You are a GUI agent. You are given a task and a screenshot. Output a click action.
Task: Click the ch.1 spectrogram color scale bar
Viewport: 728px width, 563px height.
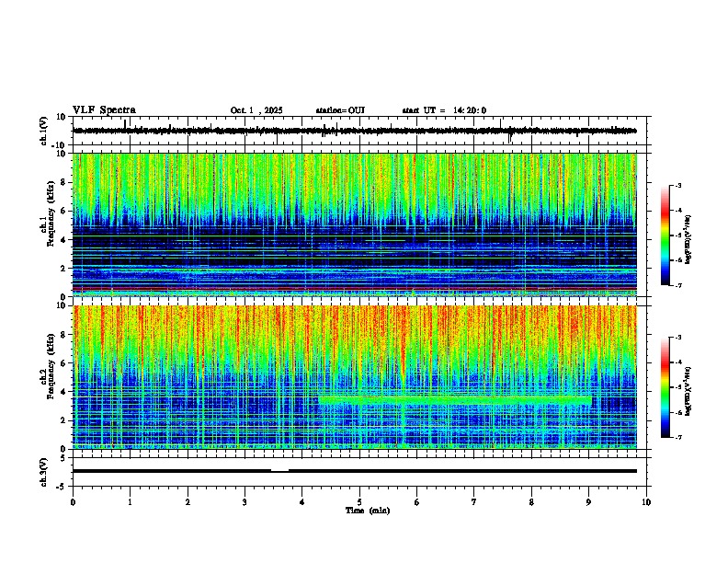pos(665,236)
